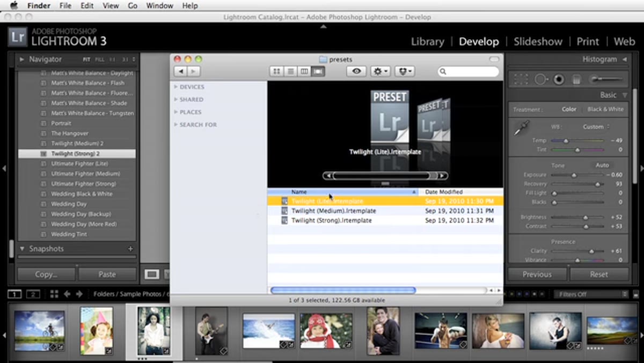Viewport: 644px width, 363px height.
Task: Open the Go menu
Action: 133,6
